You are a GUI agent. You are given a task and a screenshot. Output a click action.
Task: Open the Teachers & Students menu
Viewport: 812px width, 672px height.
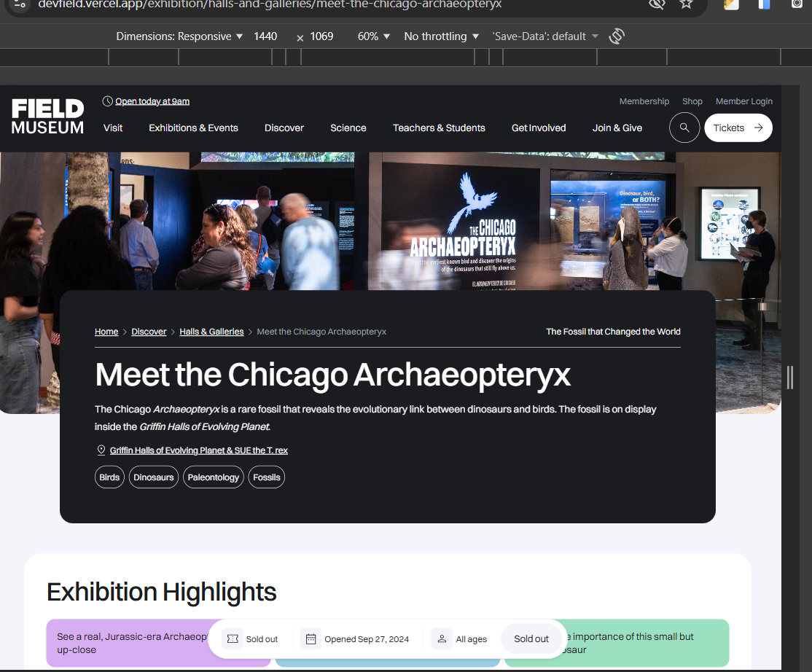[x=439, y=128]
